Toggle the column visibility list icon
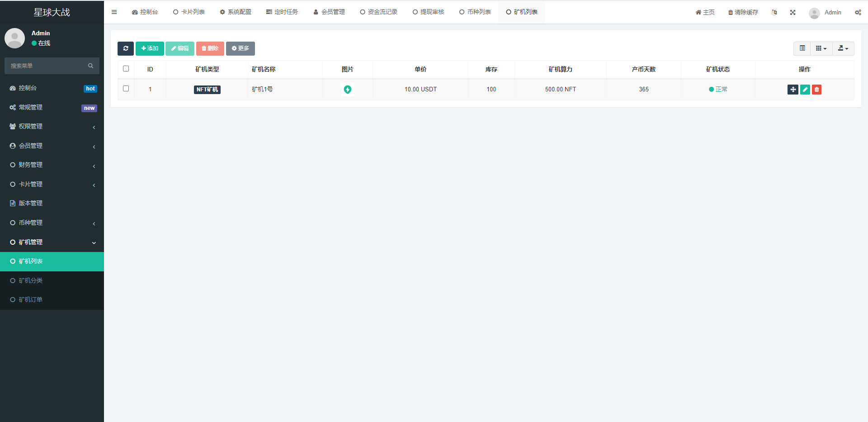The height and width of the screenshot is (422, 868). click(802, 48)
